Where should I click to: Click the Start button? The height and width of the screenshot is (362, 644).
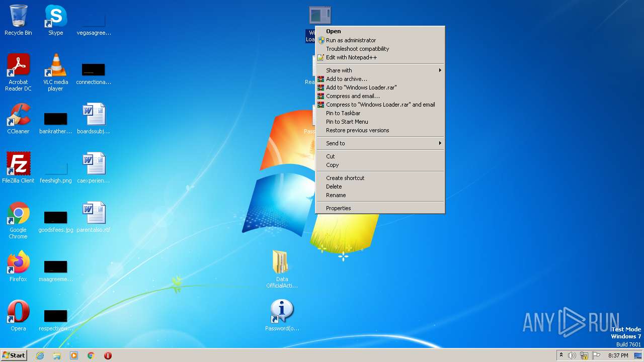(14, 355)
